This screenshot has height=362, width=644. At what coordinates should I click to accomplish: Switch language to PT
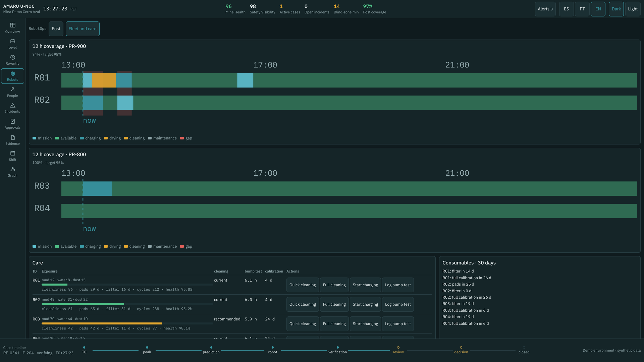click(582, 9)
